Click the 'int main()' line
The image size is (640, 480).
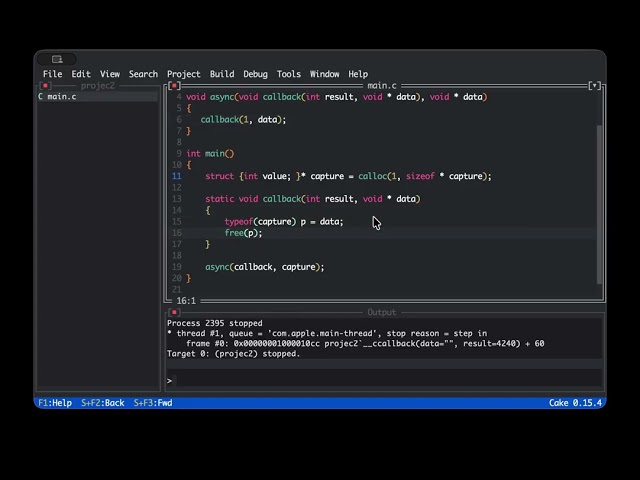click(210, 153)
